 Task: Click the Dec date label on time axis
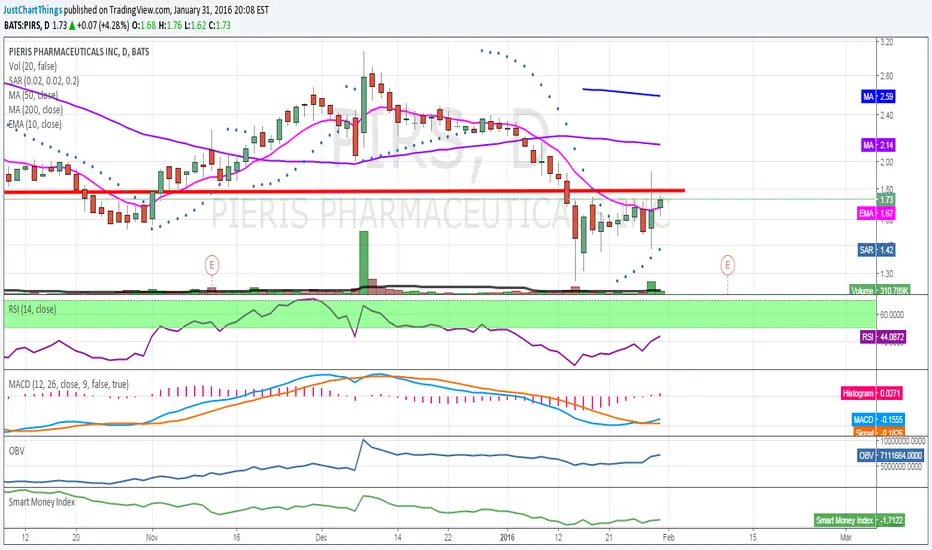[321, 538]
